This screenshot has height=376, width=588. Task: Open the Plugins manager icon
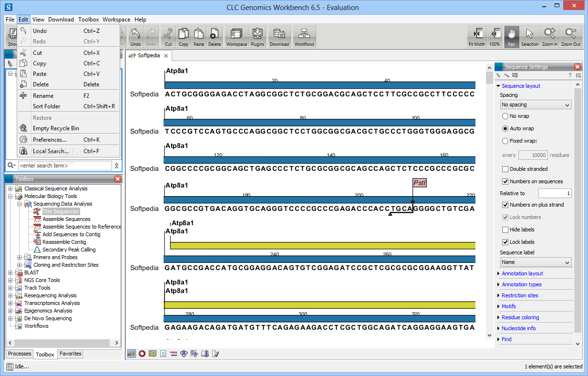(258, 37)
